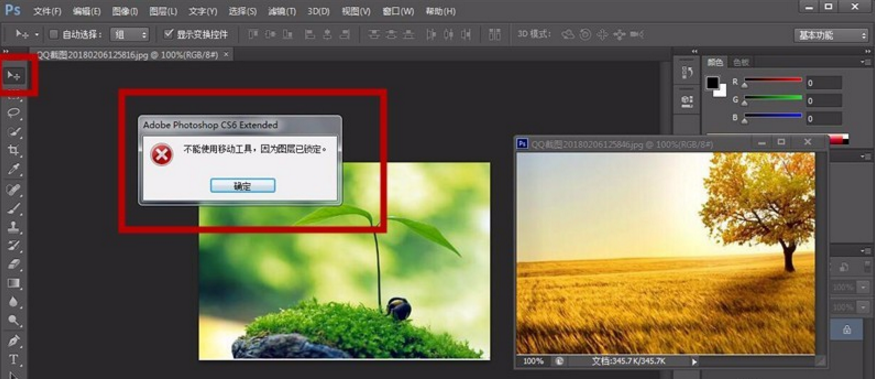Click the distribute top edges icon
The height and width of the screenshot is (379, 875).
374,35
